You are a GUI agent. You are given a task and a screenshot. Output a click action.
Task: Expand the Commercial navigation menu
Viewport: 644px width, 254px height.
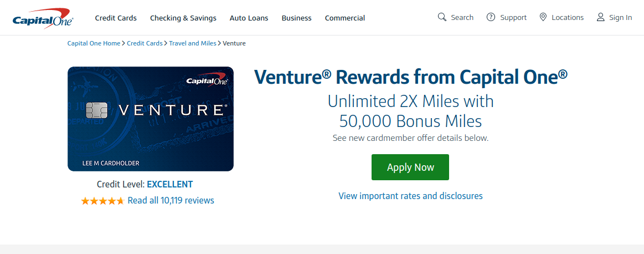click(x=345, y=18)
